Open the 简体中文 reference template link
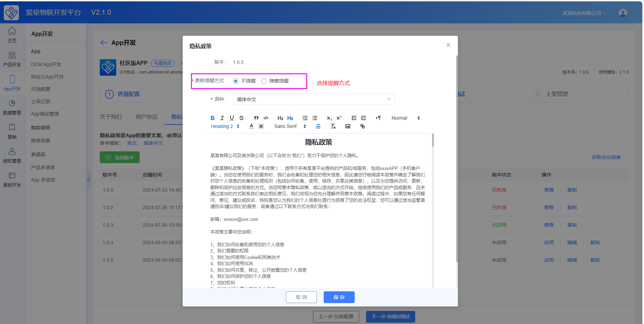Image resolution: width=644 pixels, height=324 pixels. (153, 143)
